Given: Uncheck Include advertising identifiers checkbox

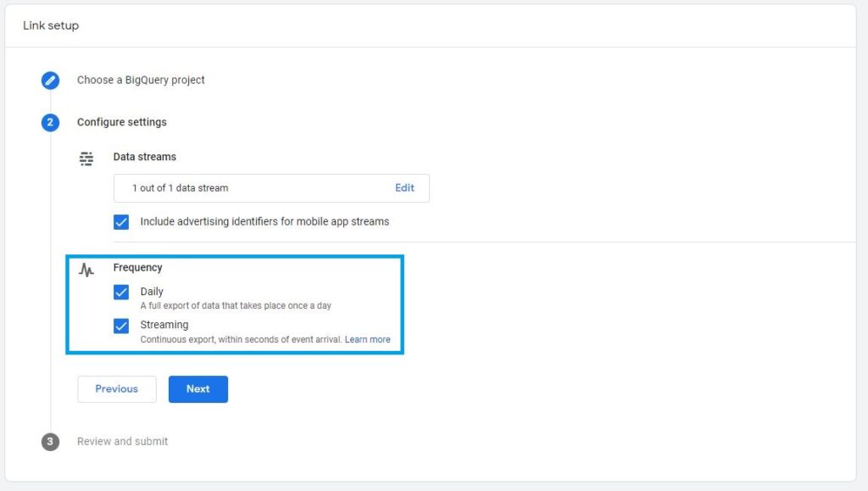Looking at the screenshot, I should (121, 222).
